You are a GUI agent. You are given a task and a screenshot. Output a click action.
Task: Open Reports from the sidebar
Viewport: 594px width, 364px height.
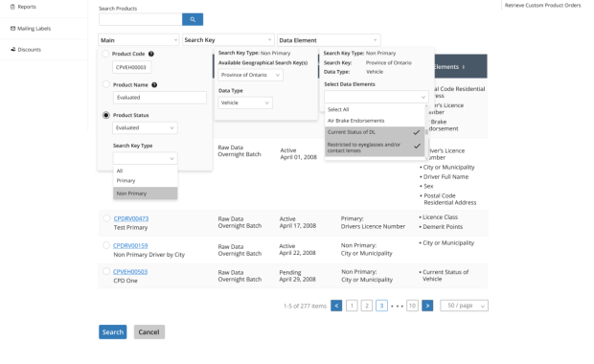click(x=23, y=7)
